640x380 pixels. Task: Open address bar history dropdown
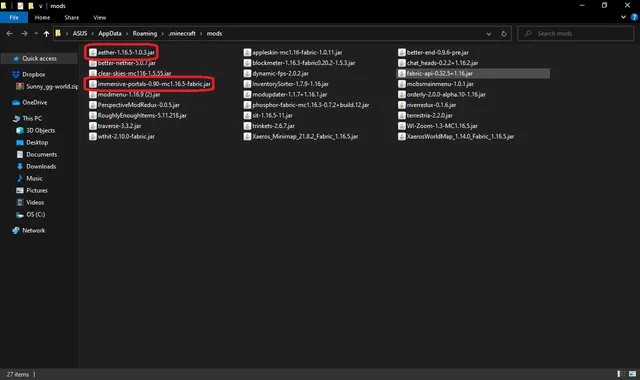pos(489,34)
